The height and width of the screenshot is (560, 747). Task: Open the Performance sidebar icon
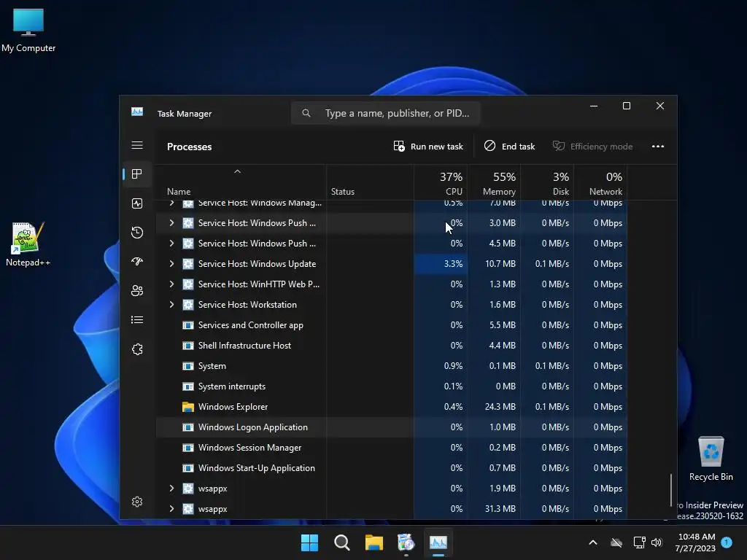(x=137, y=203)
